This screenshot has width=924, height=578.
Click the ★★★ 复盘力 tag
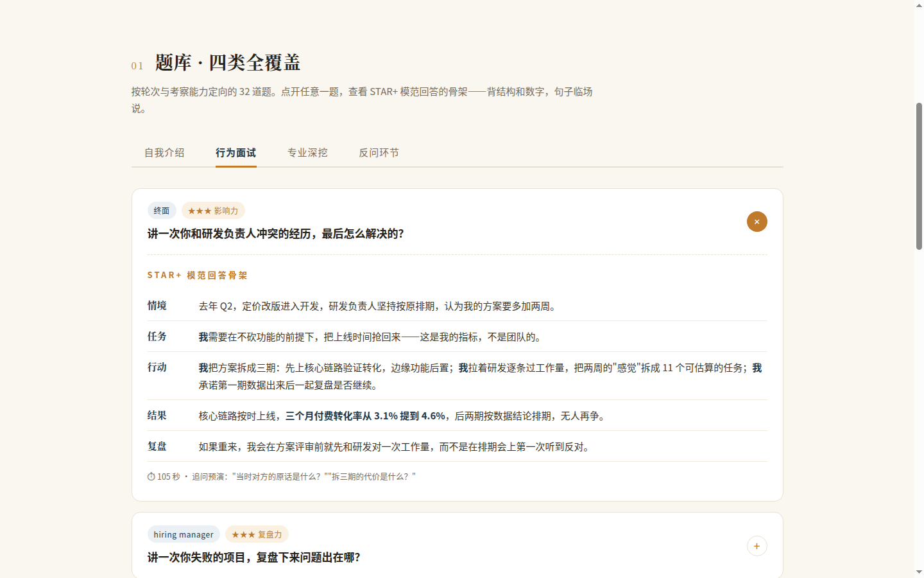(x=257, y=534)
